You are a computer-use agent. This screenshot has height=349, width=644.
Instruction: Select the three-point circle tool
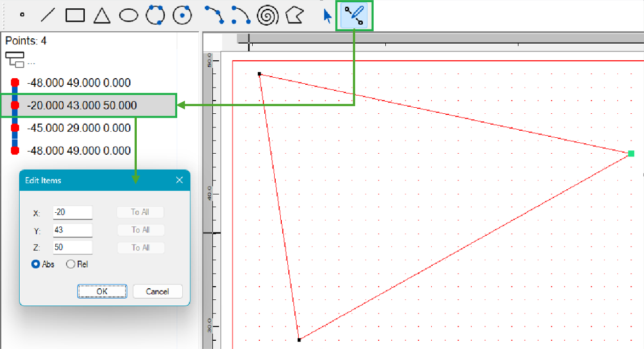click(155, 15)
